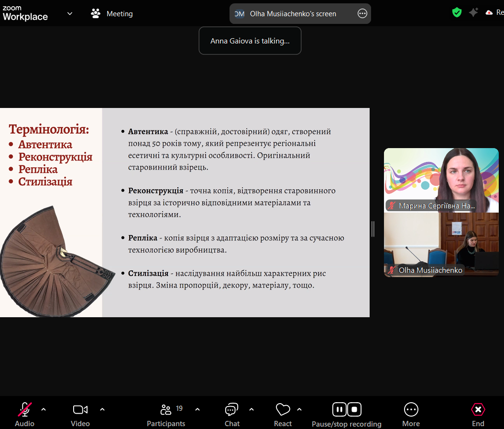This screenshot has height=429, width=504.
Task: Expand the Participants options arrow
Action: tap(197, 409)
